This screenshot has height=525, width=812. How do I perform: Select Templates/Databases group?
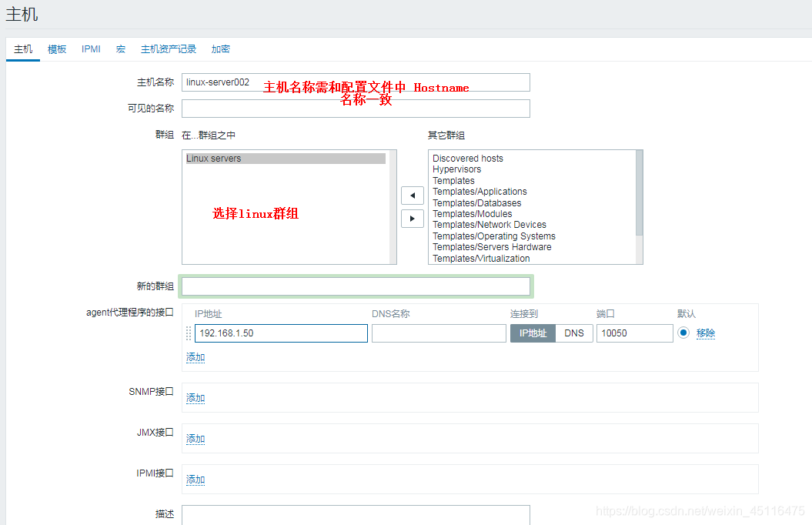477,203
